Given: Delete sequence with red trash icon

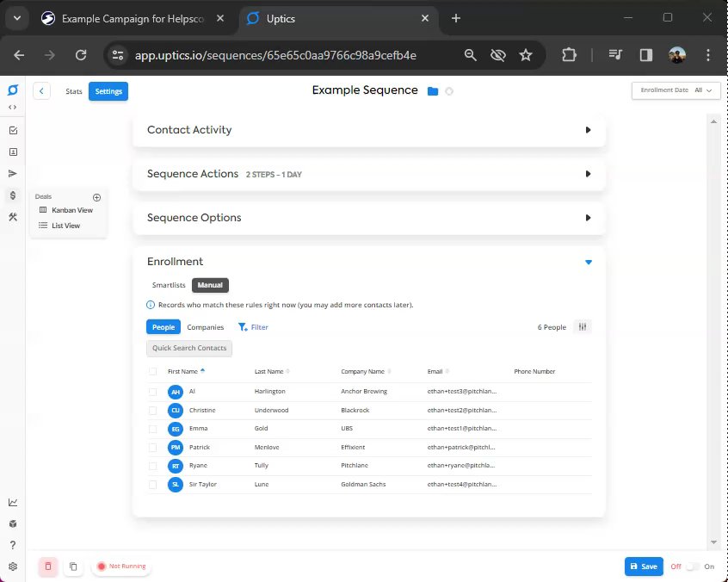Looking at the screenshot, I should pos(48,567).
